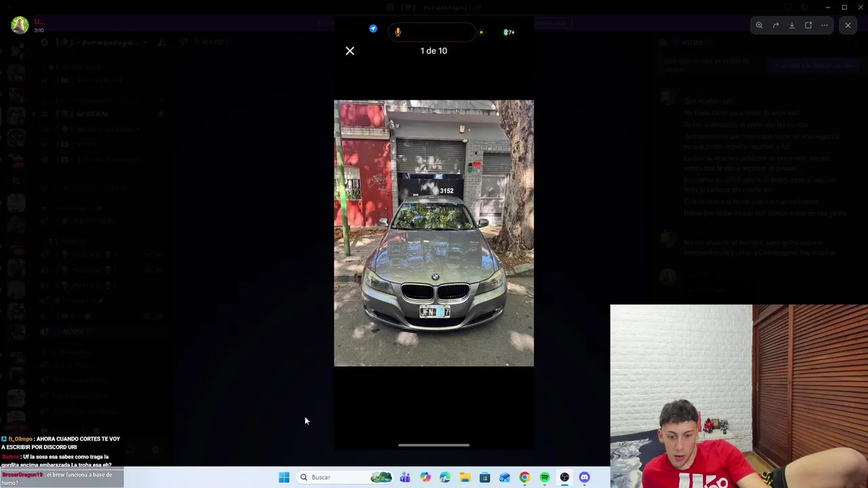This screenshot has width=868, height=488.
Task: Launch Copilot from the taskbar
Action: 425,477
